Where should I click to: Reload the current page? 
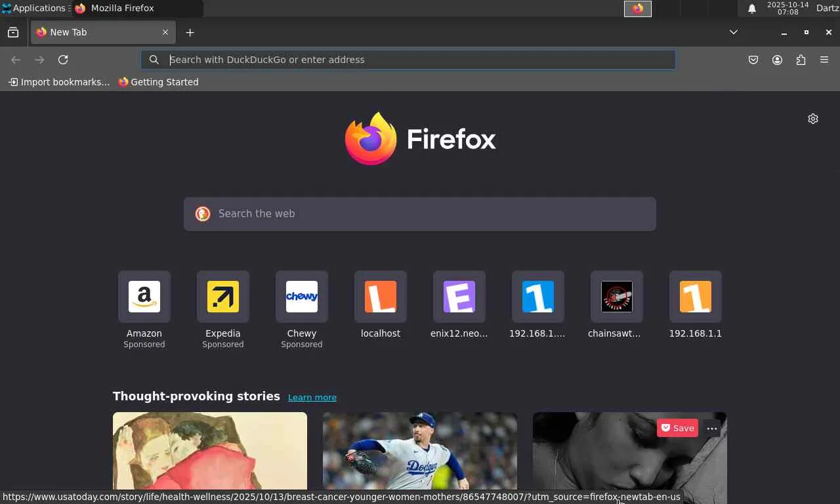(x=63, y=60)
